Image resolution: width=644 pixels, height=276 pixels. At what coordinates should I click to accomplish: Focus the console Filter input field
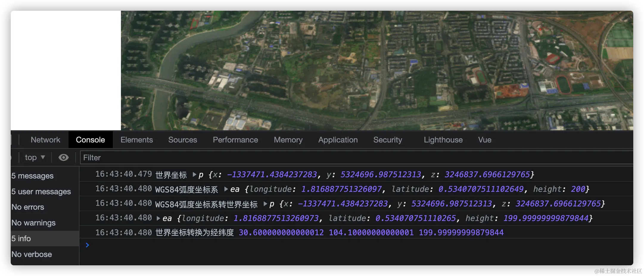click(356, 157)
